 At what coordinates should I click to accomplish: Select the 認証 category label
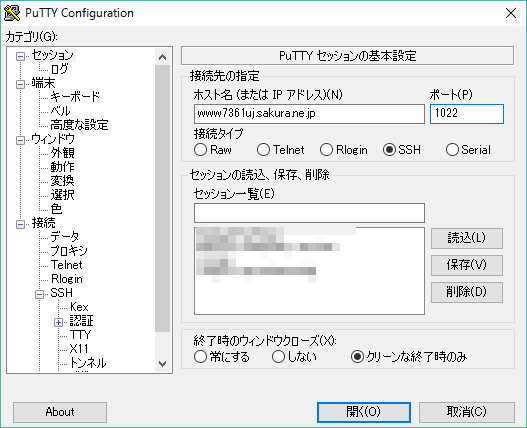(x=81, y=321)
